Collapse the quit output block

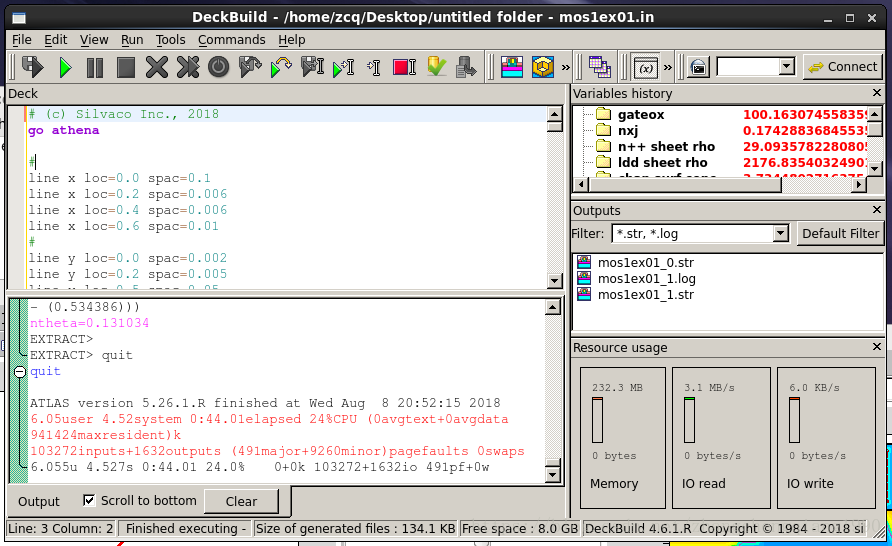(x=20, y=371)
